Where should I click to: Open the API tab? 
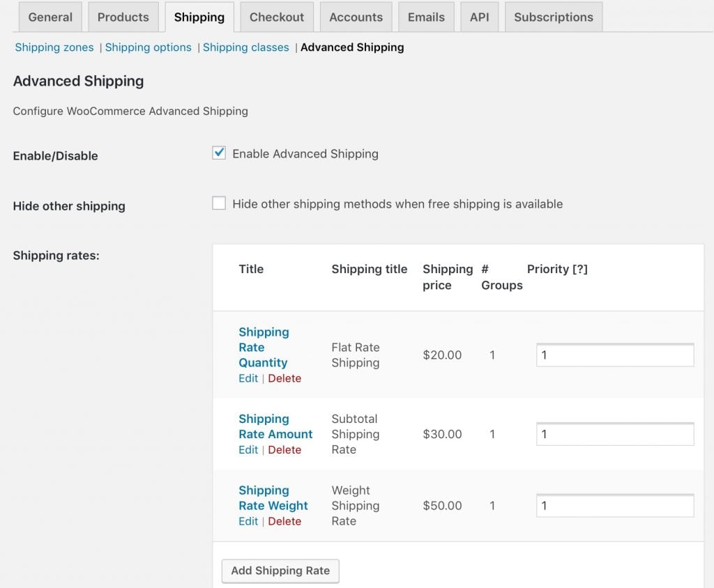point(479,17)
